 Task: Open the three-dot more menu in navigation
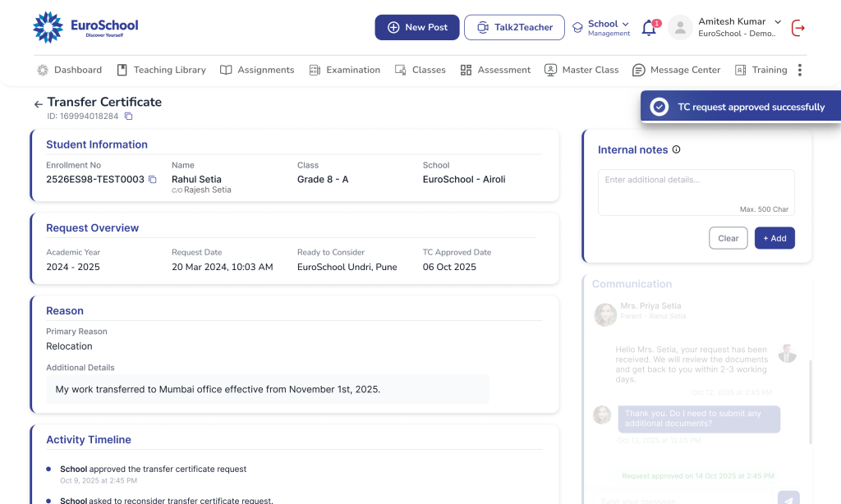point(799,71)
